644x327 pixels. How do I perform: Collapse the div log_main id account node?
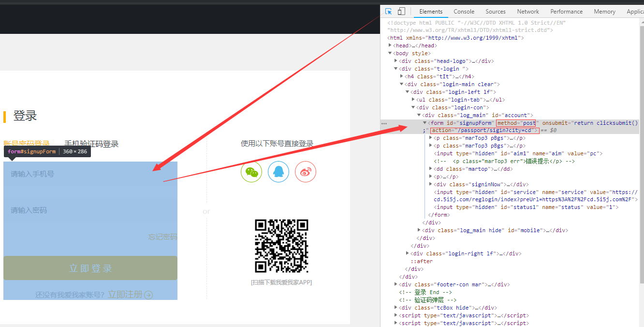coord(419,115)
